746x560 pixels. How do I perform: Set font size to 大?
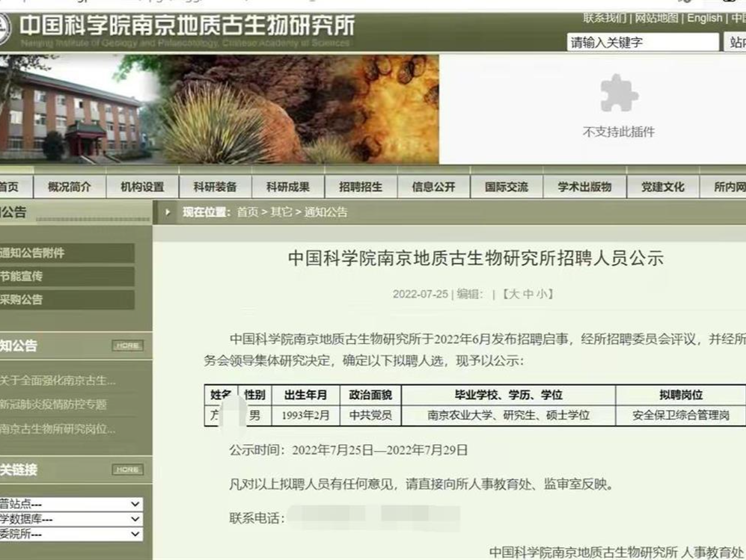(x=514, y=295)
